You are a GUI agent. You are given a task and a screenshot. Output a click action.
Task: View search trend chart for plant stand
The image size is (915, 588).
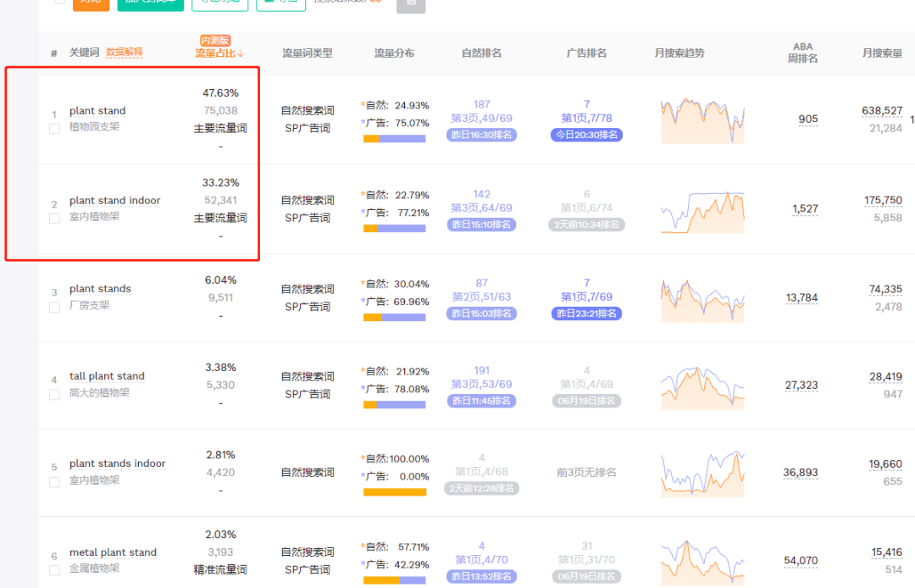tap(702, 121)
